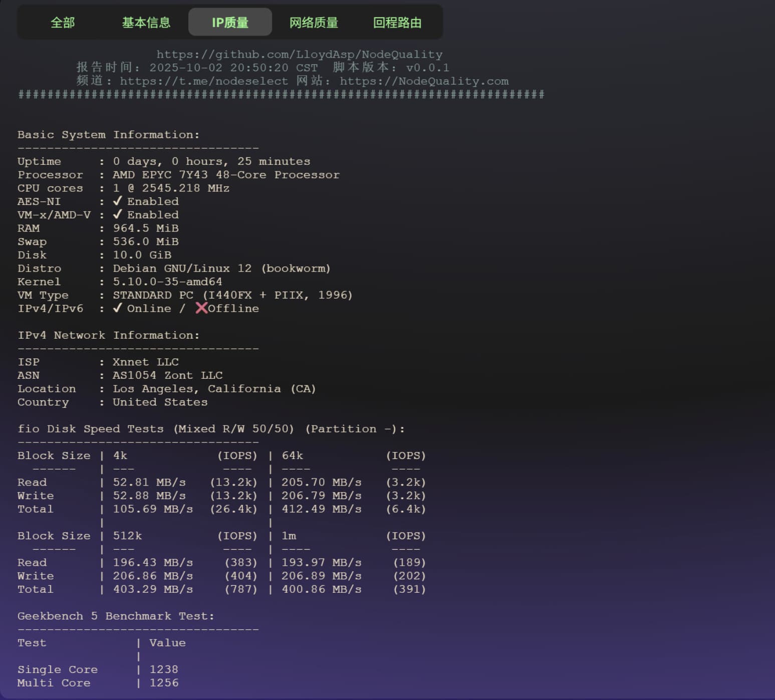Click the IPv4 Online checkmark icon
The image size is (775, 700).
click(x=117, y=308)
